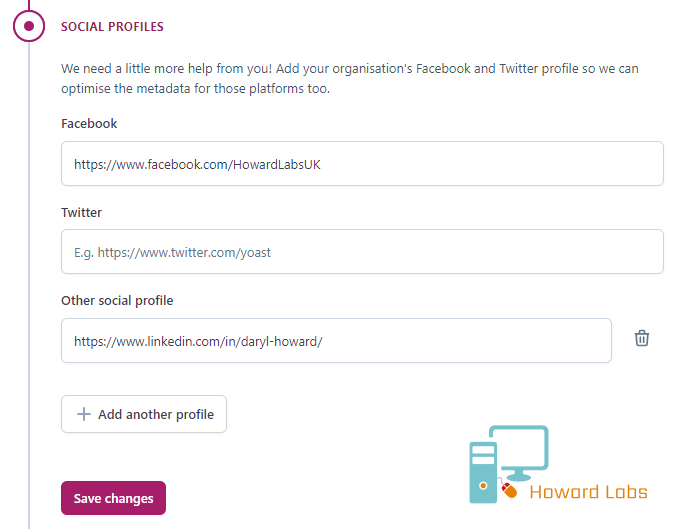Focus the empty Twitter URL input field
This screenshot has width=683, height=529.
(x=362, y=251)
